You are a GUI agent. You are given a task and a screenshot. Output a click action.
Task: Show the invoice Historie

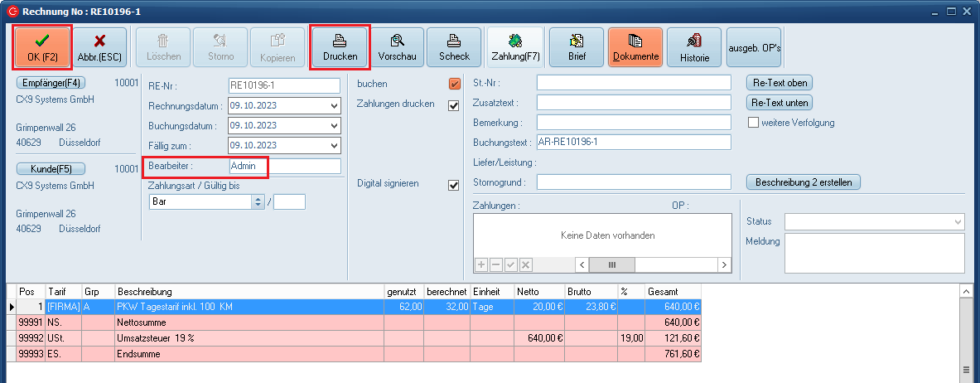click(694, 46)
